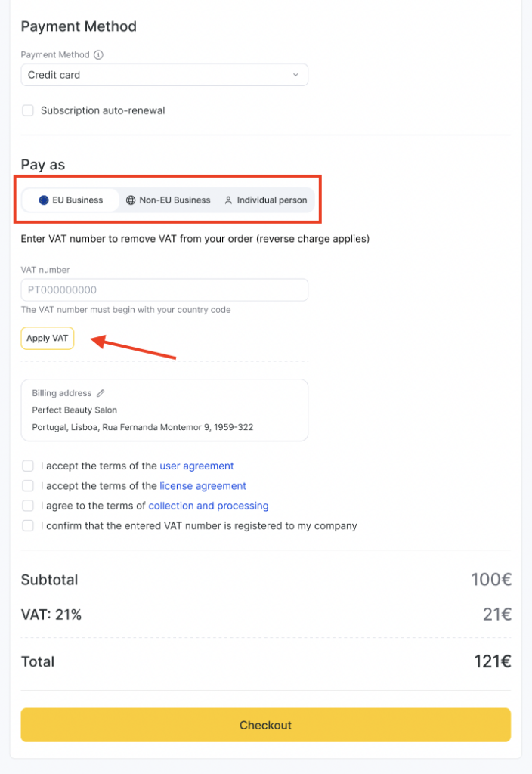Switch to Non-EU Business tab
The image size is (532, 774).
[168, 200]
